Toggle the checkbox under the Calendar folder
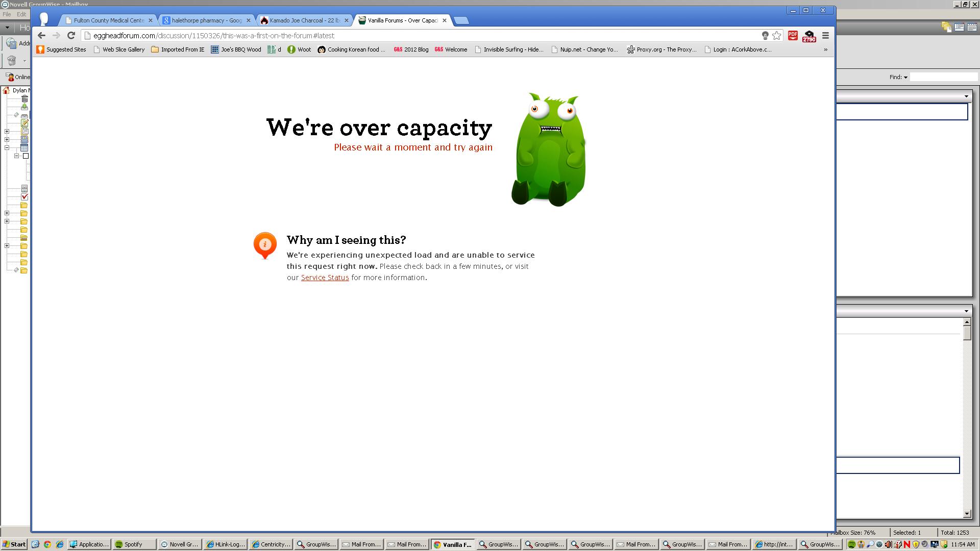The width and height of the screenshot is (980, 551). click(26, 156)
